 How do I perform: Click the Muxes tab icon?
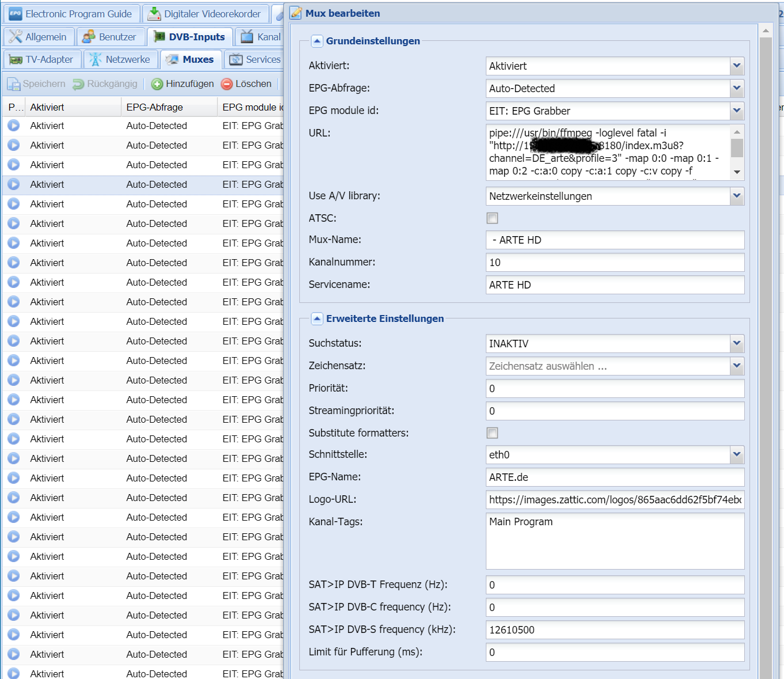click(x=172, y=59)
